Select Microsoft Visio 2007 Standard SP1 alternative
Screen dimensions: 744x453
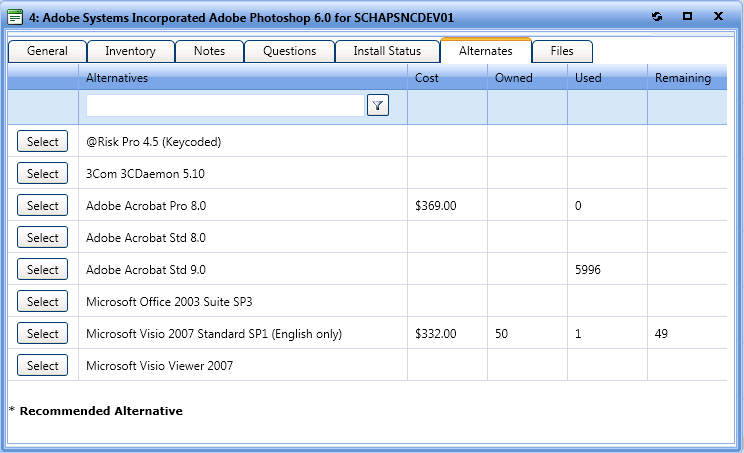[x=43, y=333]
